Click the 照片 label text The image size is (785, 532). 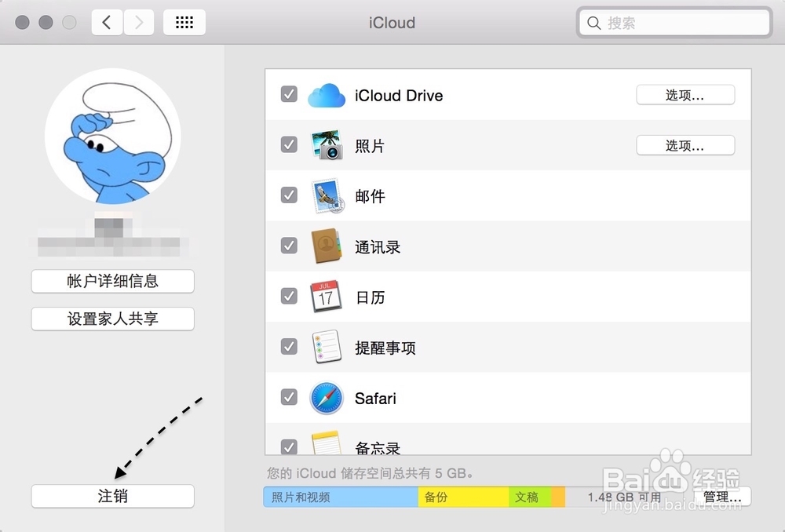[370, 146]
